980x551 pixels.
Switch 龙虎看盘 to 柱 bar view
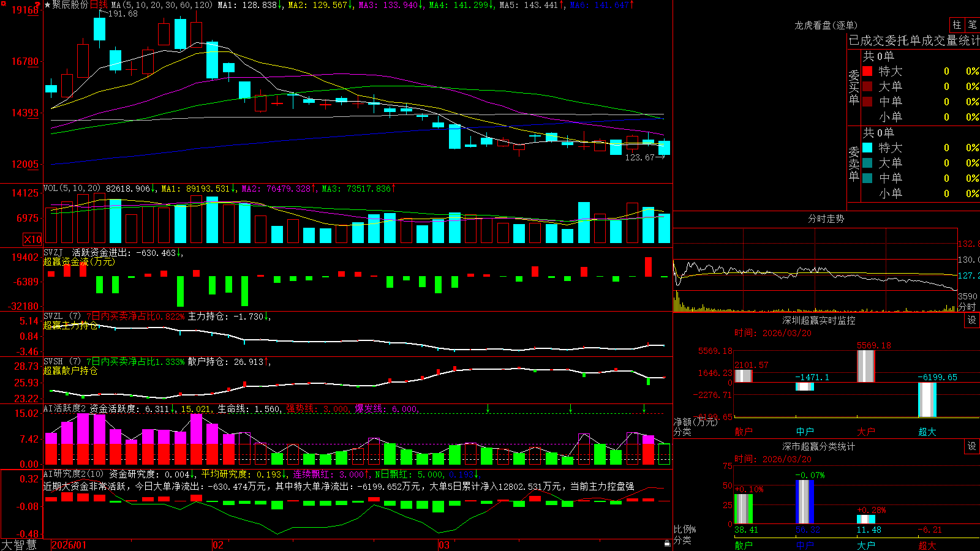coord(957,25)
